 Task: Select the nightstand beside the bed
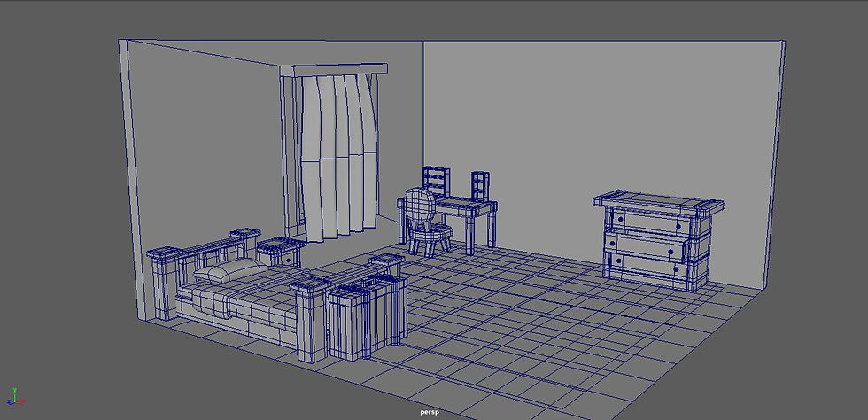point(281,252)
